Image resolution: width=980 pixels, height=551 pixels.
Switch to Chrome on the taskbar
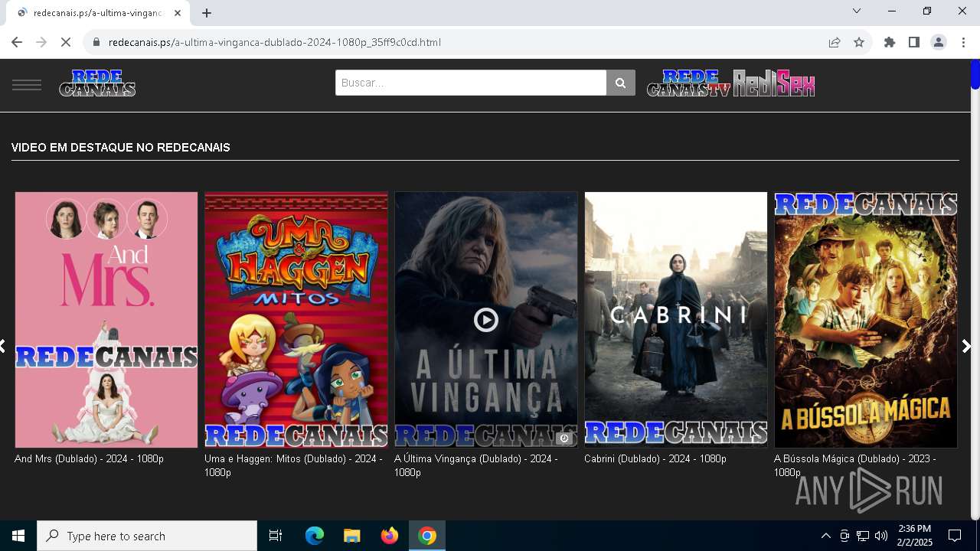pos(427,536)
